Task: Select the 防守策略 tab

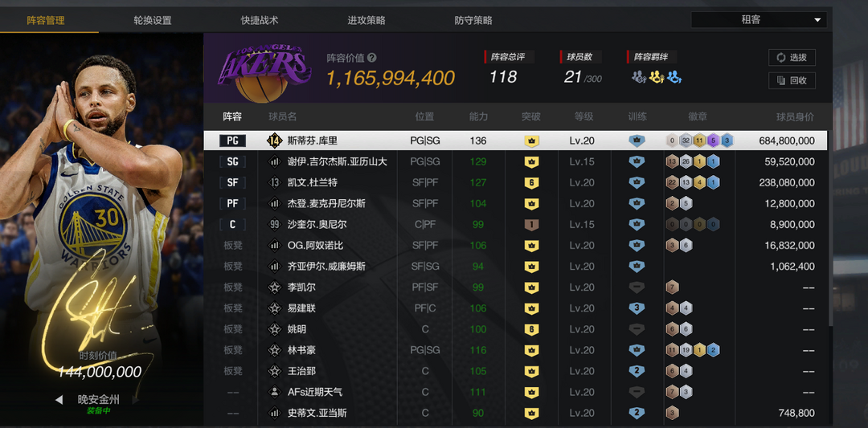Action: (473, 20)
